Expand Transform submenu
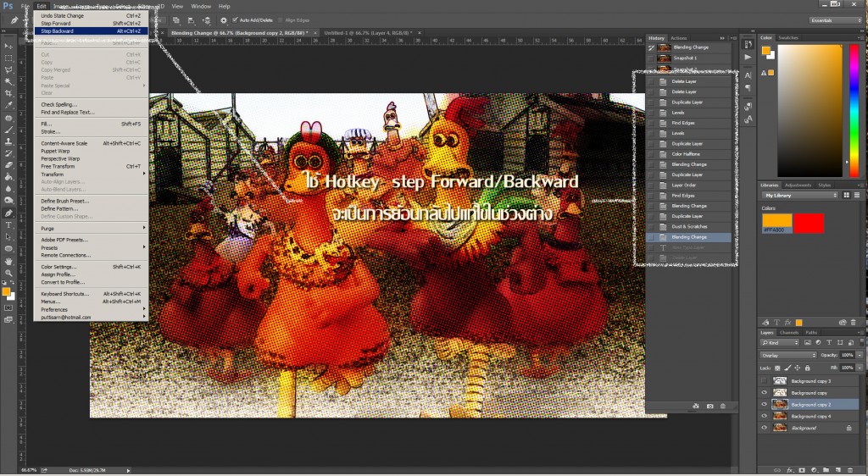This screenshot has height=476, width=868. click(92, 174)
